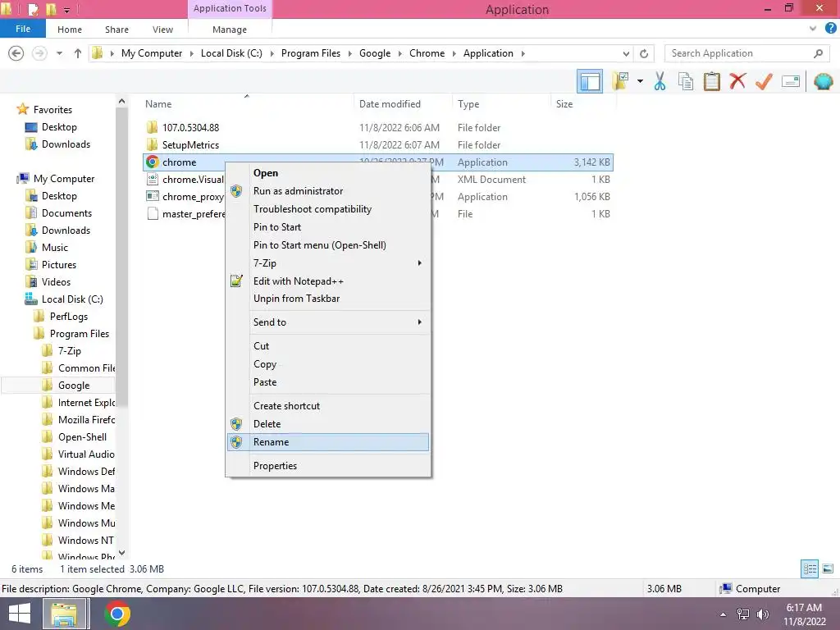Sort by the Size column header
The height and width of the screenshot is (630, 840).
tap(583, 104)
